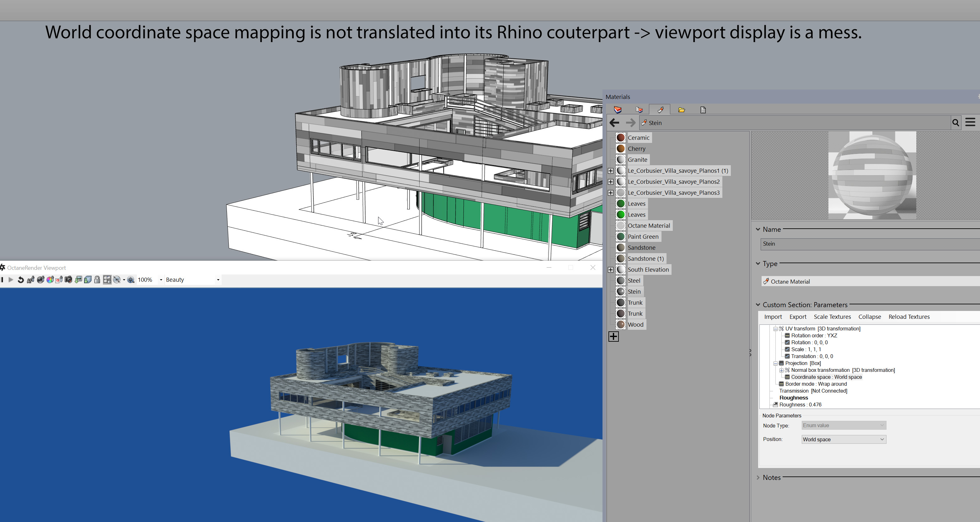Pause rendering in the Octane viewport
The image size is (980, 522).
2,280
